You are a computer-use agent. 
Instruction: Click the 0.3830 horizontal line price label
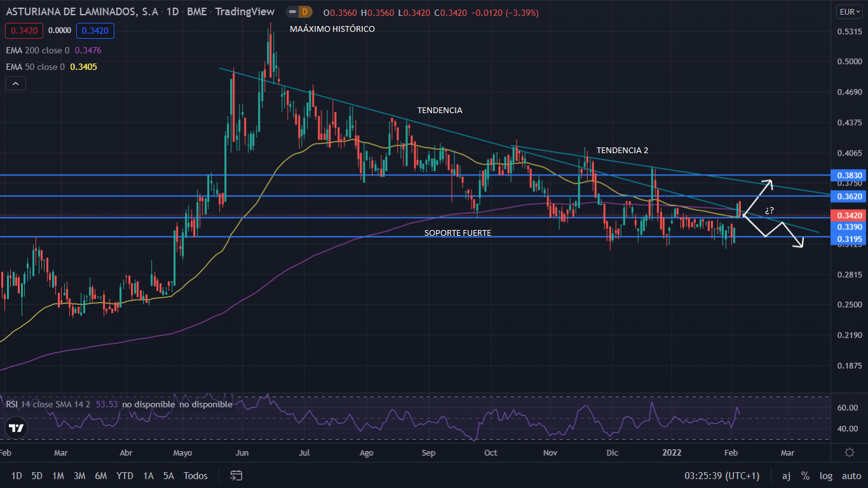tap(849, 175)
